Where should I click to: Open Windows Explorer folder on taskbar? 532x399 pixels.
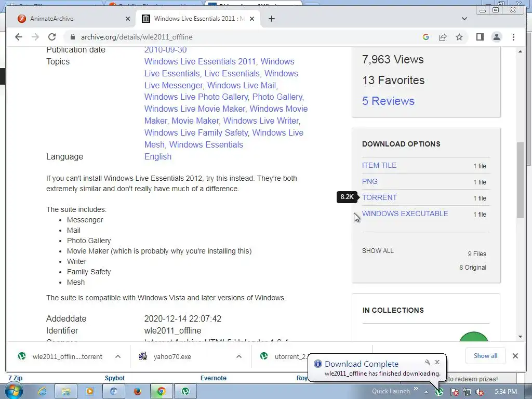coord(66,392)
